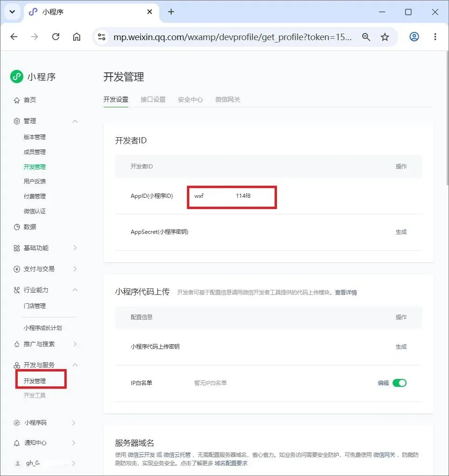Open 开发管理 under 开发与服务
Image resolution: width=449 pixels, height=476 pixels.
click(x=35, y=381)
